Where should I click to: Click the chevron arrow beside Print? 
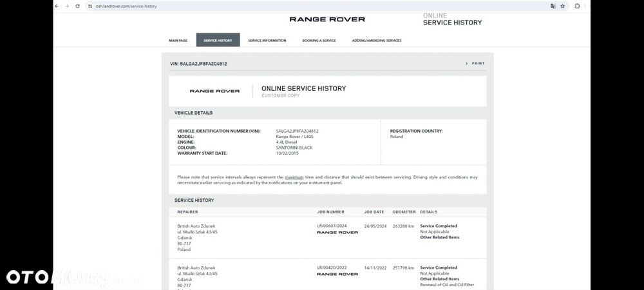pyautogui.click(x=466, y=64)
